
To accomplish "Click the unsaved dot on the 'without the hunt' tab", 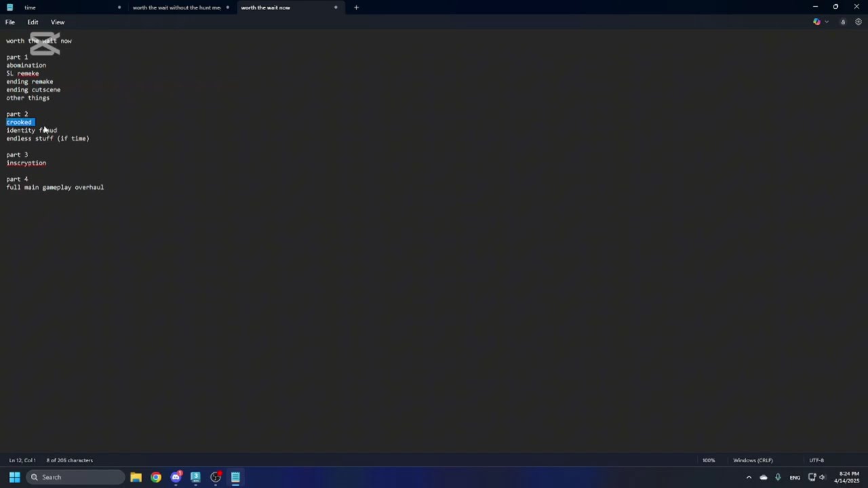I will tap(227, 7).
